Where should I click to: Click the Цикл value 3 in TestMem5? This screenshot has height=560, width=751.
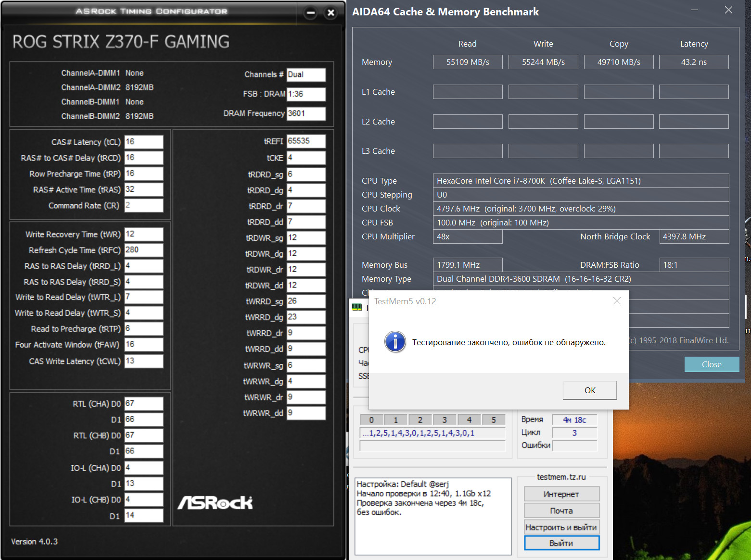[x=574, y=433]
